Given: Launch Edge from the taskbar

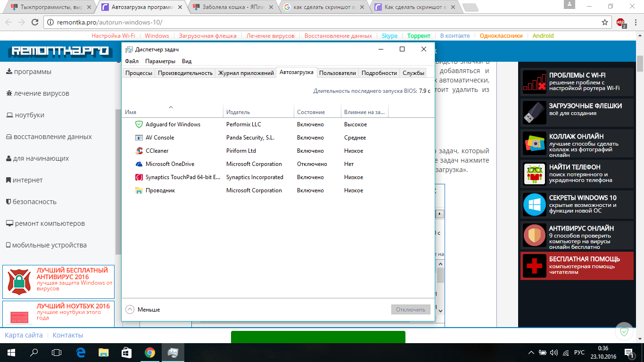Looking at the screenshot, I should coord(81,353).
